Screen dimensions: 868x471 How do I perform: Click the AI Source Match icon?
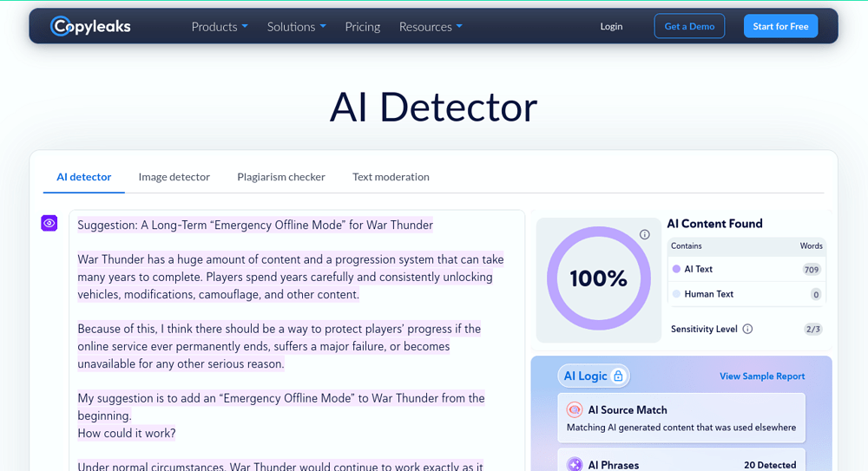pos(575,410)
